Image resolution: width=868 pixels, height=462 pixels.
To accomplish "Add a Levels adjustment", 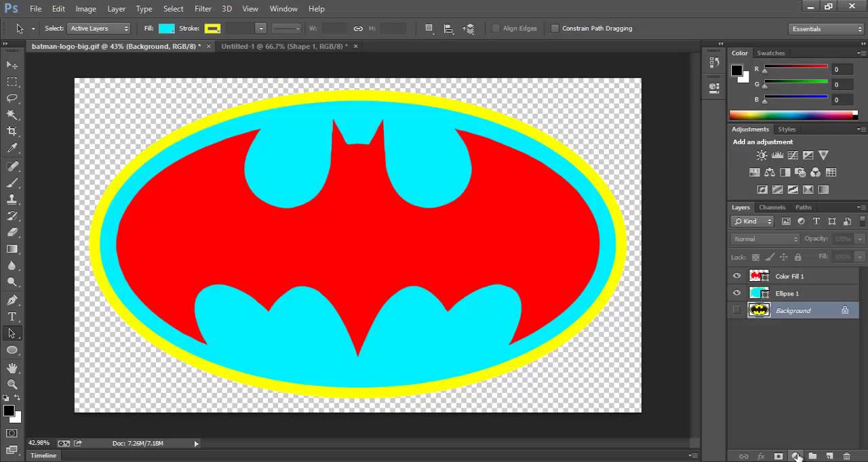I will click(777, 155).
